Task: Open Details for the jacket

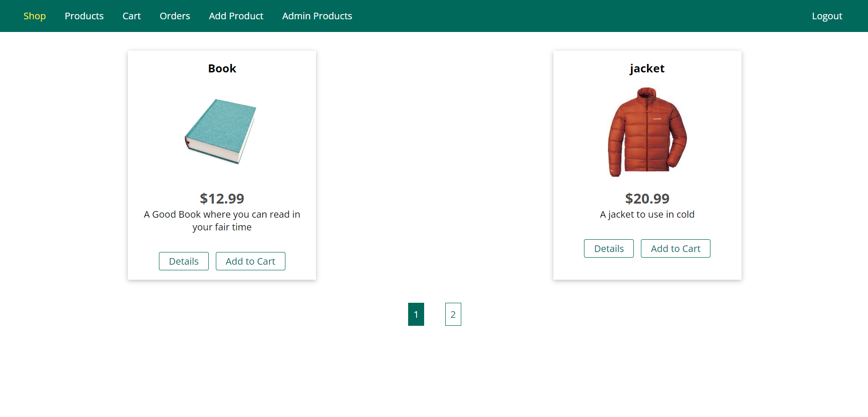Action: click(x=609, y=249)
